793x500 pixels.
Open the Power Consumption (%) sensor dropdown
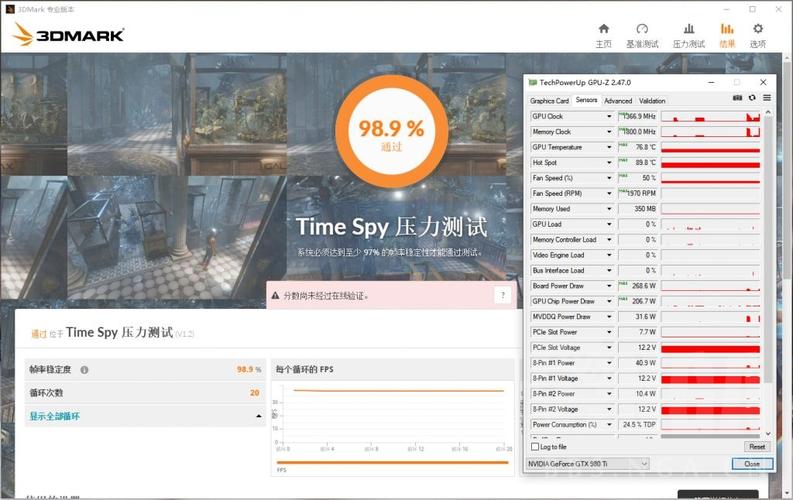click(609, 425)
